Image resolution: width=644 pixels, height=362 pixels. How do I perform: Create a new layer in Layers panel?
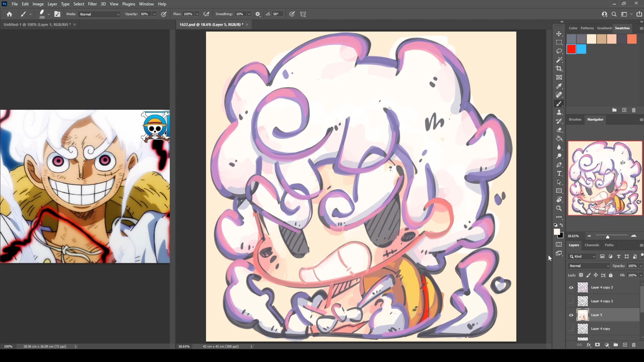625,345
